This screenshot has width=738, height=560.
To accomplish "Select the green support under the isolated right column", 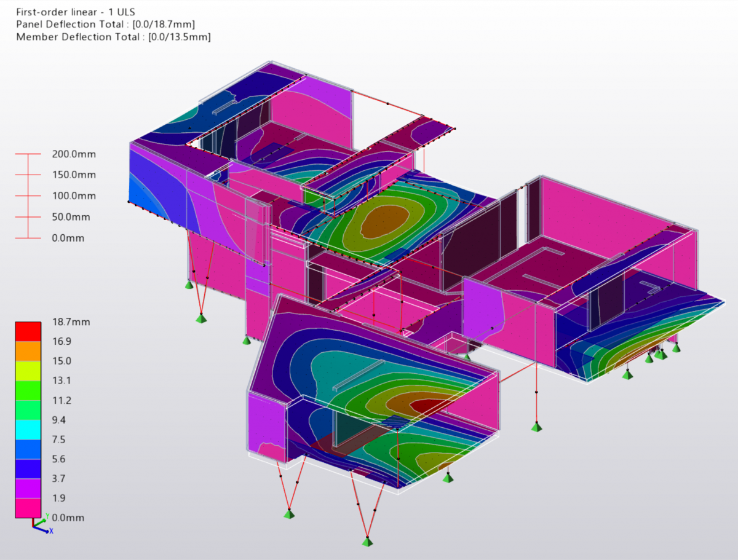I will (537, 427).
